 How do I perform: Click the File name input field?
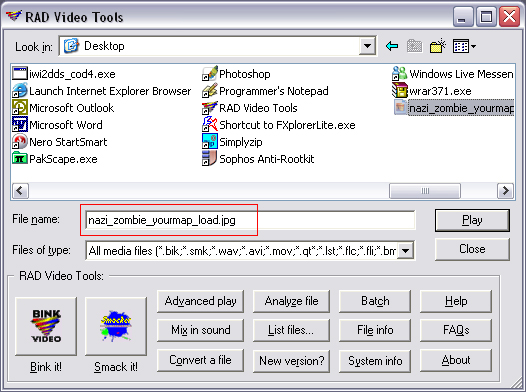pos(250,220)
